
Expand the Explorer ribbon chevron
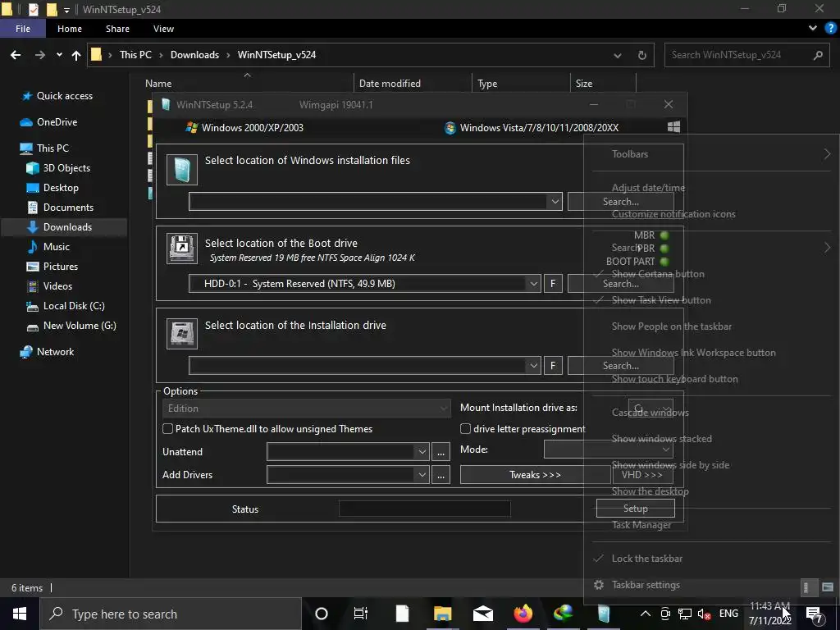click(813, 29)
